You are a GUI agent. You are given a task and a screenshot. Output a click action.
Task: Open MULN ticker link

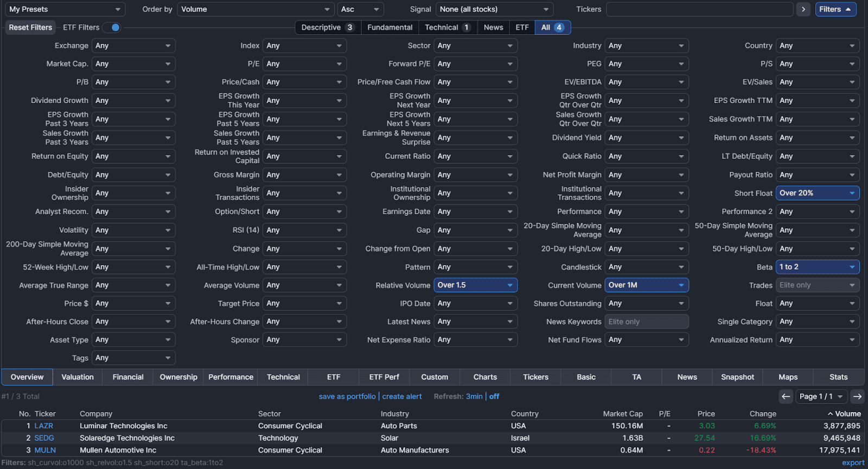45,450
